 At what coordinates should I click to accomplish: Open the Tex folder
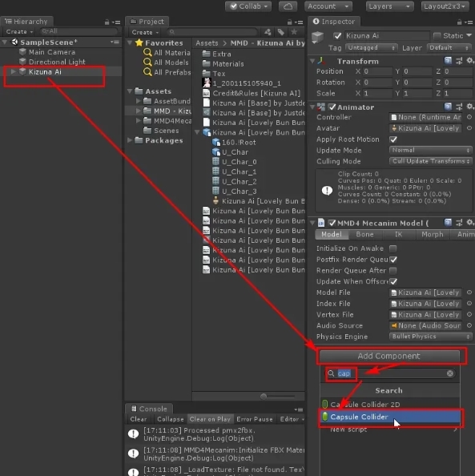click(214, 74)
